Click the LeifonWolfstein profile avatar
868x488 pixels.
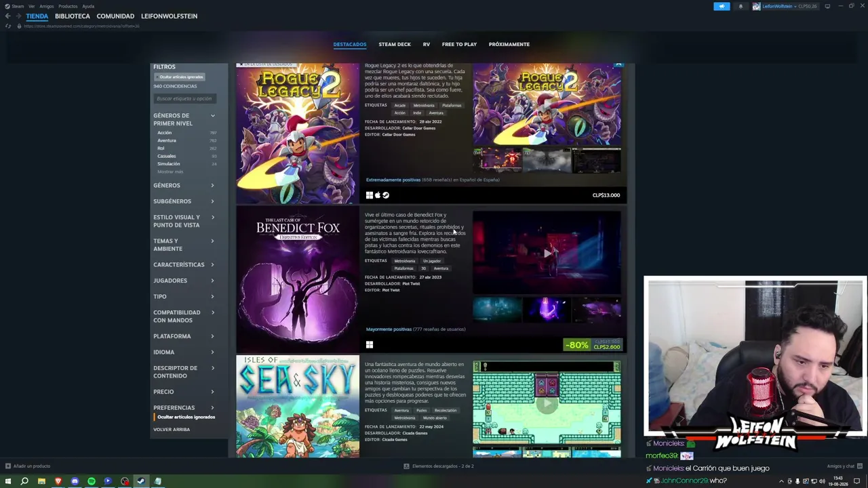pyautogui.click(x=756, y=6)
